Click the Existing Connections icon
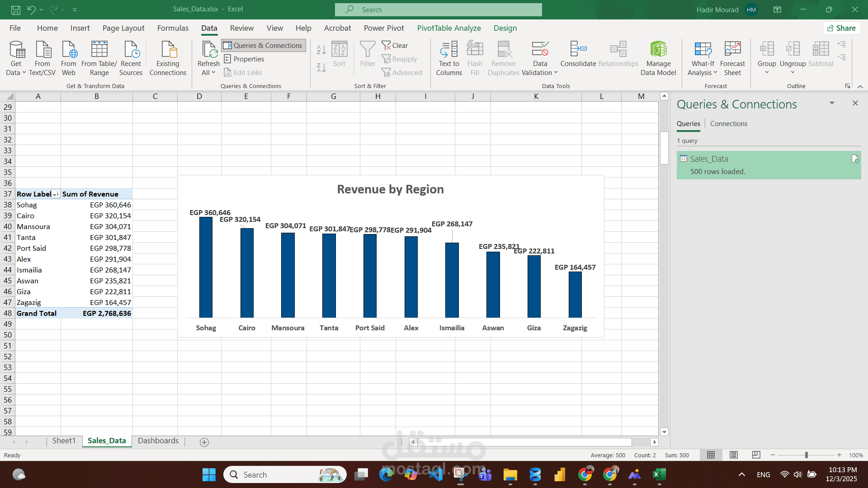 coord(168,50)
